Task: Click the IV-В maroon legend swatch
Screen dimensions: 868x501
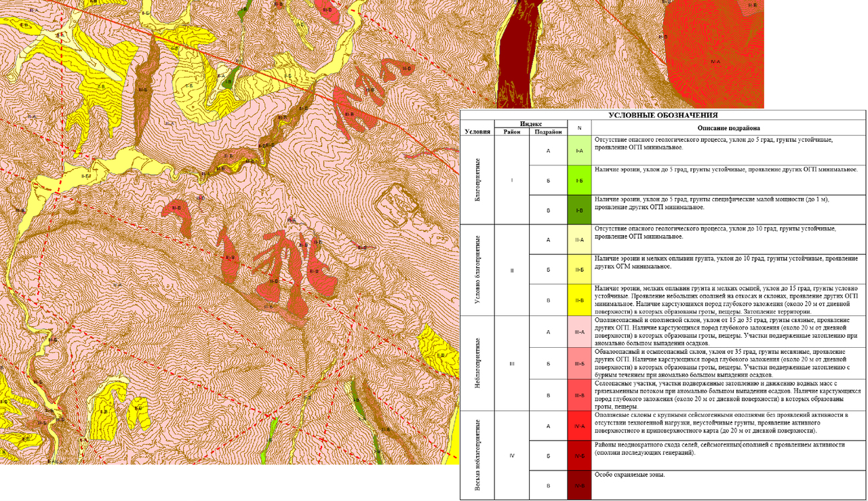Action: click(x=579, y=485)
